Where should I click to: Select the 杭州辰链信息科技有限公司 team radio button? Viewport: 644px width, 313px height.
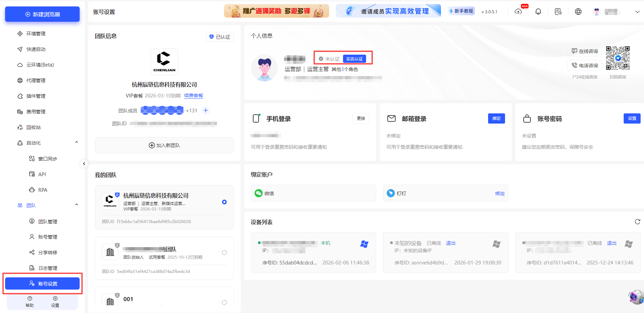click(x=224, y=202)
